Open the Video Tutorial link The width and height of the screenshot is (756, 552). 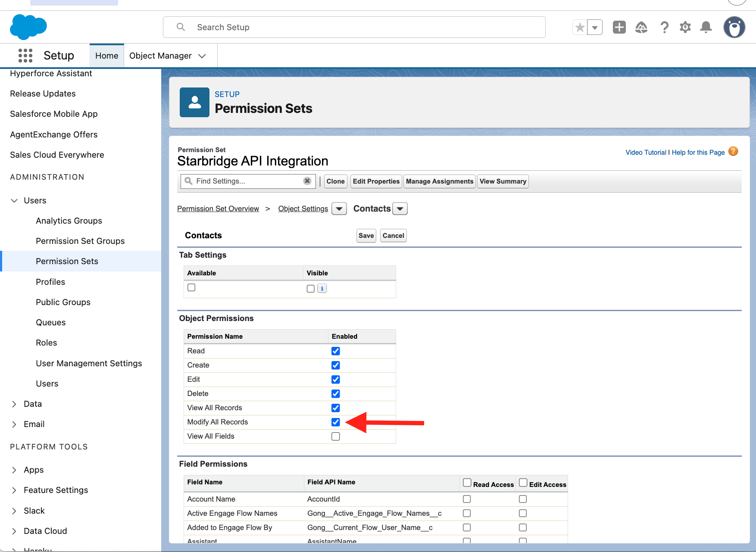[x=646, y=153]
